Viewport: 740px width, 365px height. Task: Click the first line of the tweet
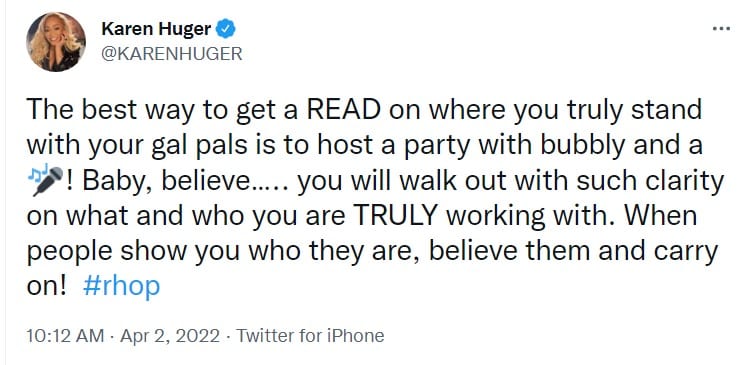[364, 111]
